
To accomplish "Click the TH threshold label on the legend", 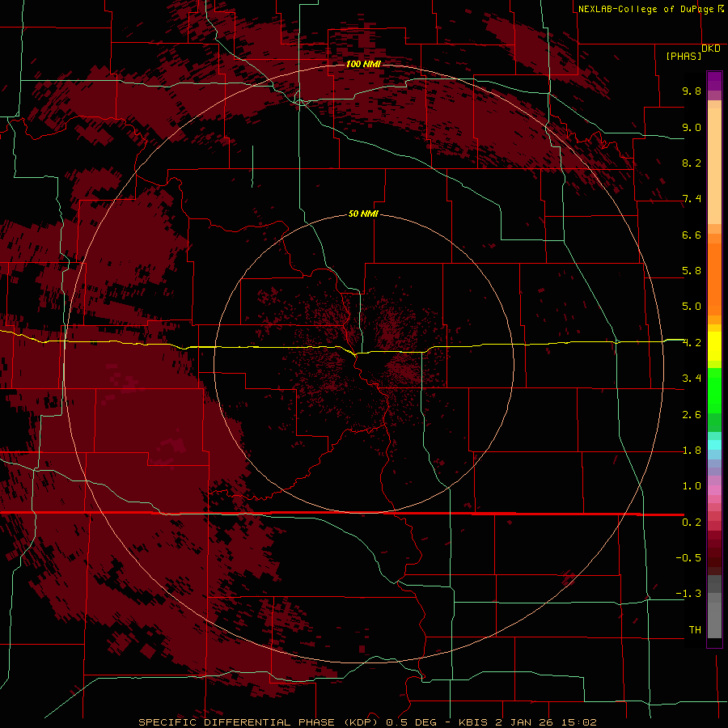I will 695,630.
